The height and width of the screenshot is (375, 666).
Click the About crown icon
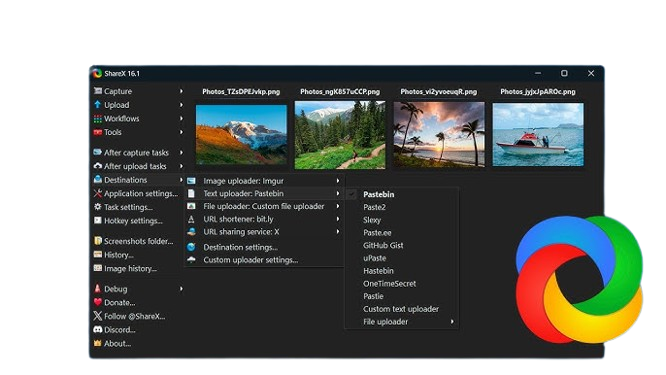98,343
